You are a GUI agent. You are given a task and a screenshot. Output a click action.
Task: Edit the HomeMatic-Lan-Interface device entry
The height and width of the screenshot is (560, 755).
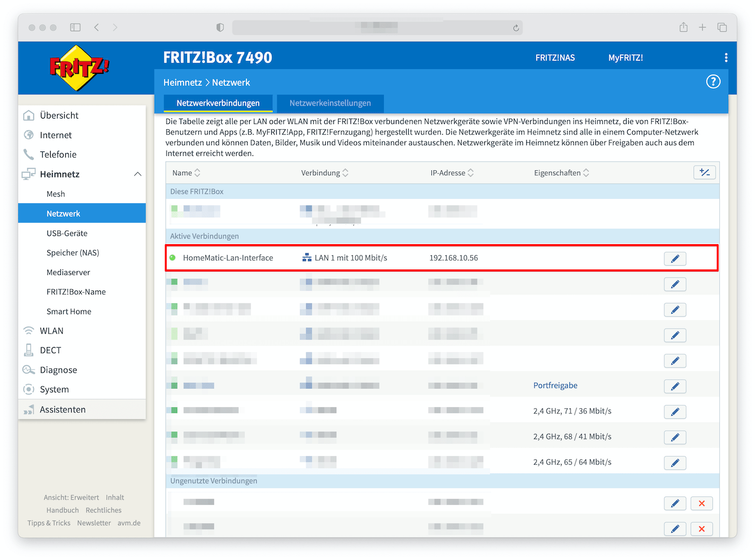pyautogui.click(x=675, y=259)
